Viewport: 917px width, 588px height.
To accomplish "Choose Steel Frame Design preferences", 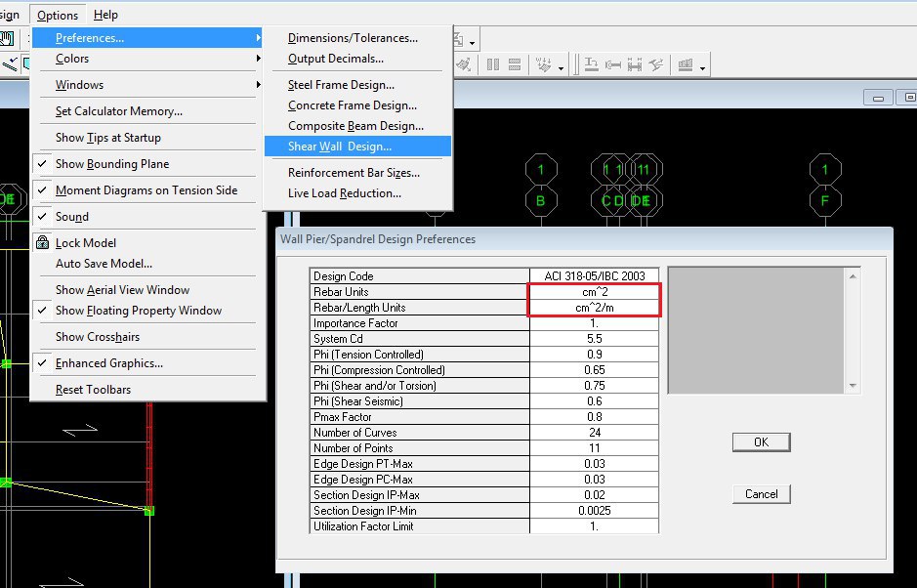I will coord(357,85).
